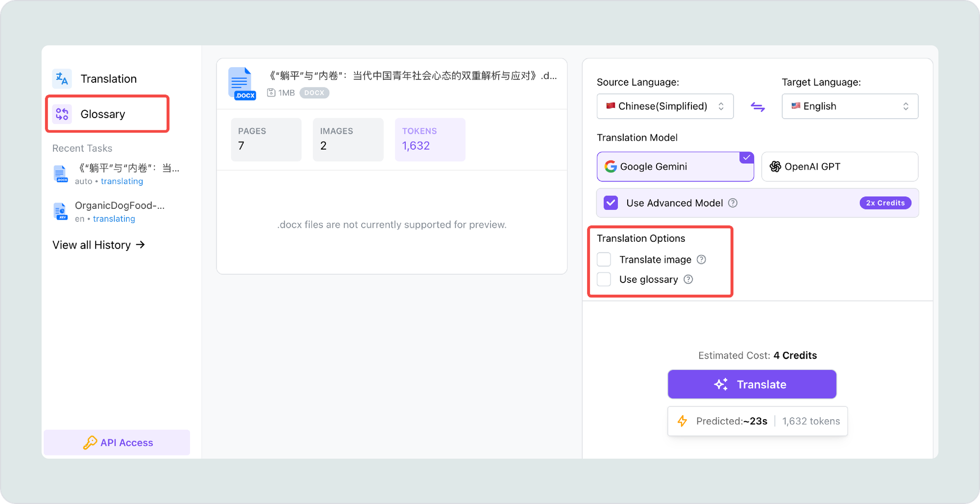The image size is (980, 504).
Task: Expand the Target Language English dropdown
Action: (x=850, y=106)
